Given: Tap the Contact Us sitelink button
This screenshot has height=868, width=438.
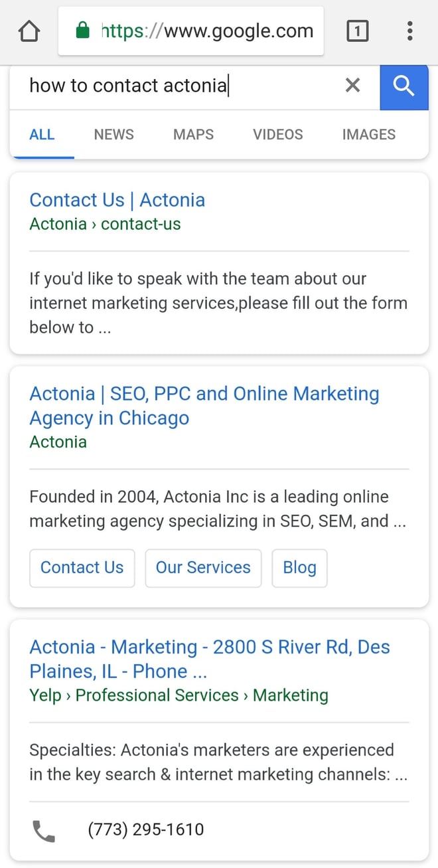Looking at the screenshot, I should point(82,568).
